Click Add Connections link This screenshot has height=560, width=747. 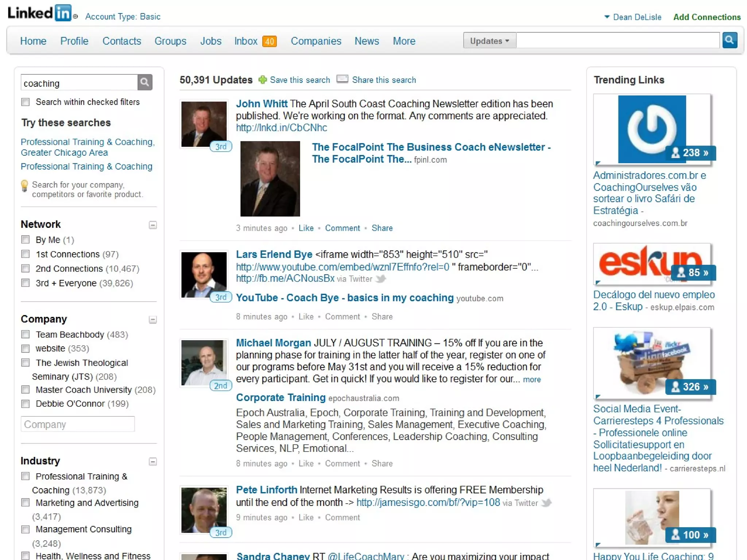coord(707,17)
